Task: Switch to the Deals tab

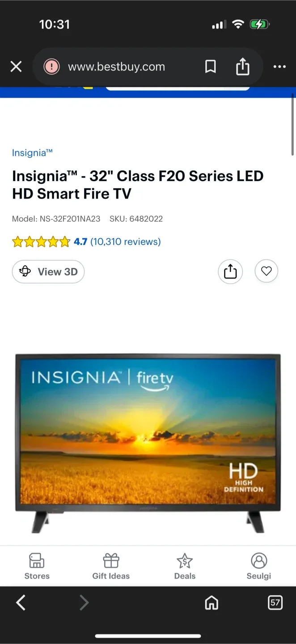Action: click(185, 566)
